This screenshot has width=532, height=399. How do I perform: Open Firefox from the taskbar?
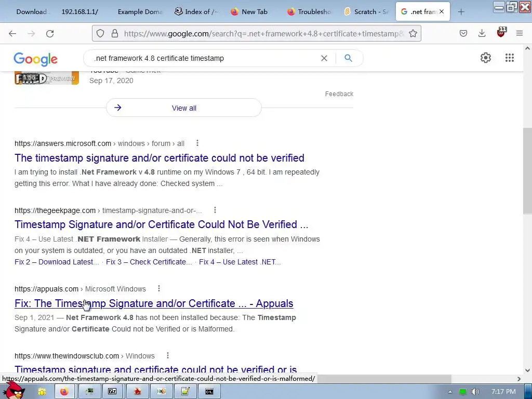point(64,392)
